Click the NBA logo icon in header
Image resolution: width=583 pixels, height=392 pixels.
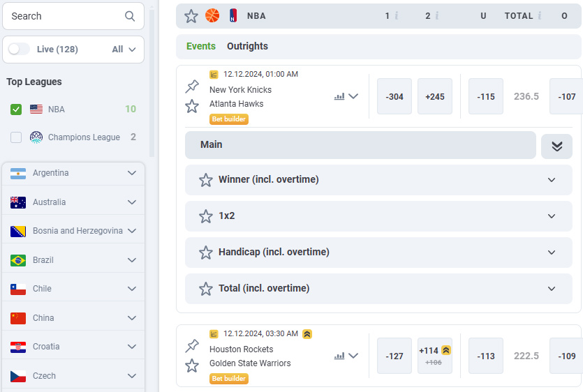(233, 15)
